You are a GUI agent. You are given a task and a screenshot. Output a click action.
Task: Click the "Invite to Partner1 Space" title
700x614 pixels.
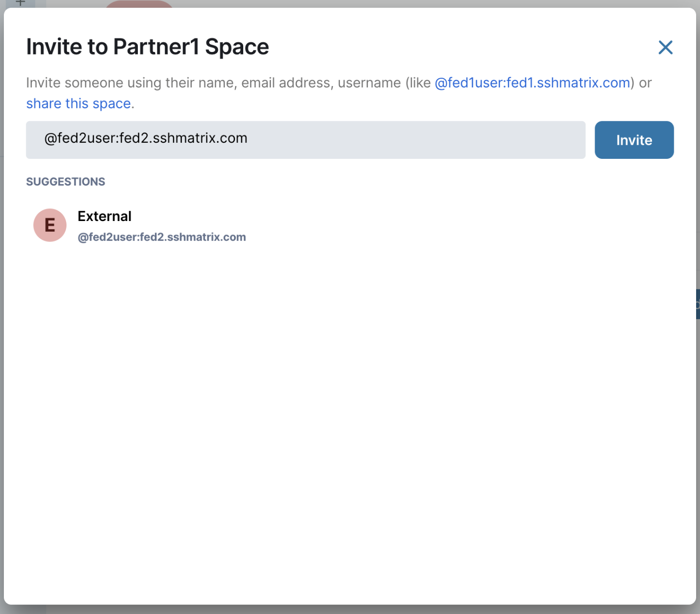click(x=147, y=47)
